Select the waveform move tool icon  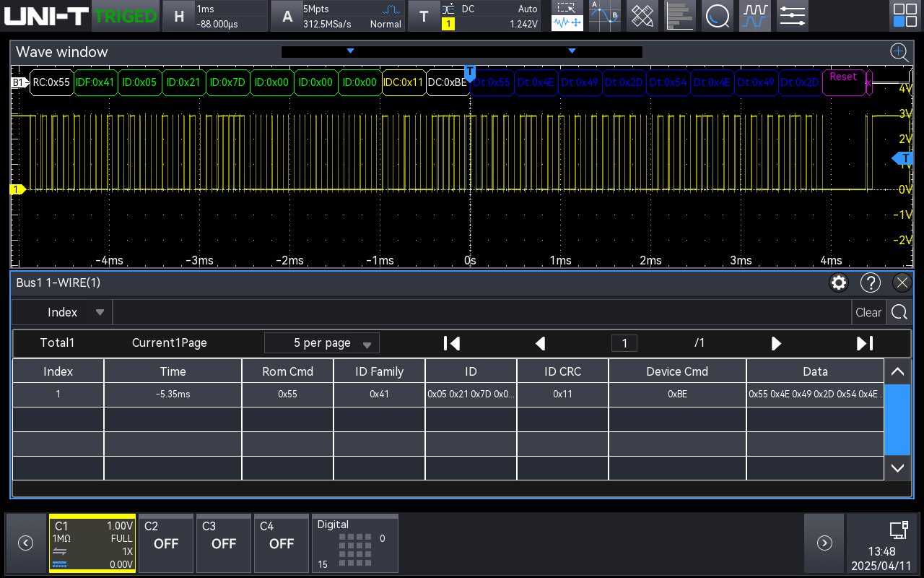click(567, 24)
